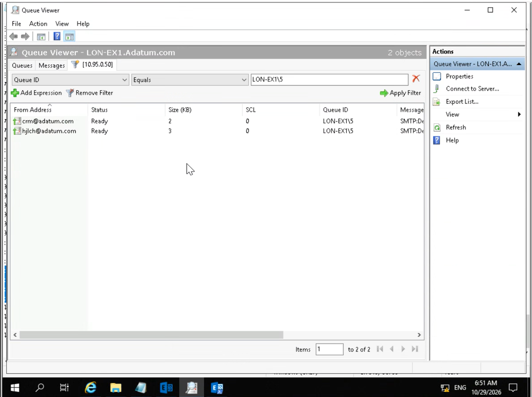Go to first page of items
Viewport: 532px width, 397px height.
tap(380, 349)
